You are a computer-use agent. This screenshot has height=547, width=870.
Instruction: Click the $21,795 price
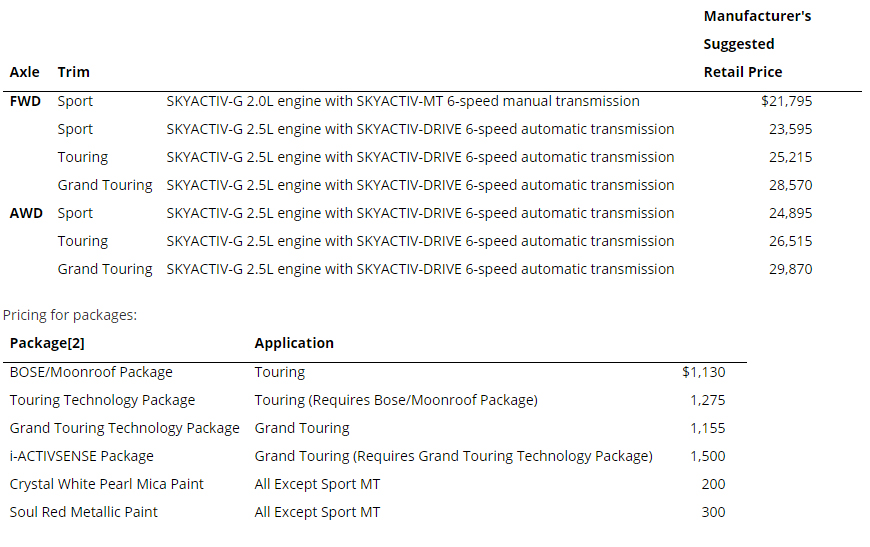(786, 101)
